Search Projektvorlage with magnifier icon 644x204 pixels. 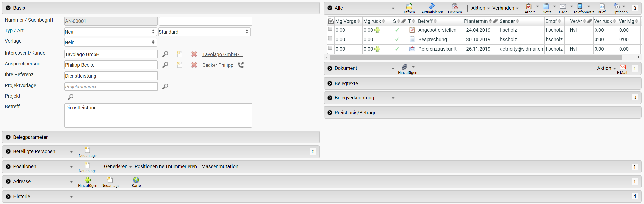point(165,87)
